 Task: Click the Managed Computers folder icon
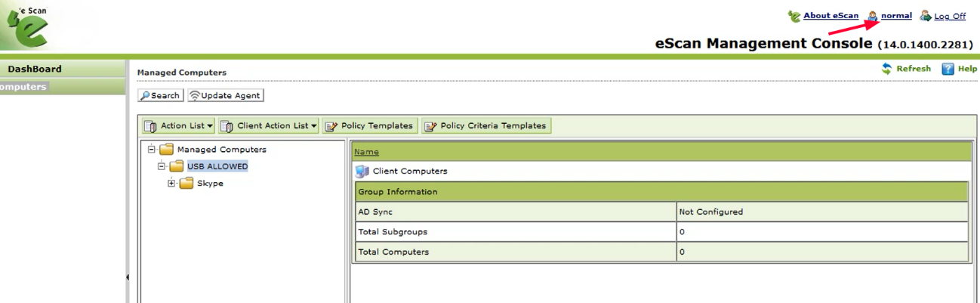point(166,149)
